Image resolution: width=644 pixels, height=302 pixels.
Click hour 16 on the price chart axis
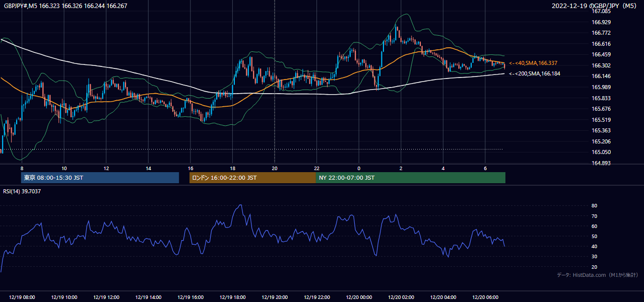190,168
